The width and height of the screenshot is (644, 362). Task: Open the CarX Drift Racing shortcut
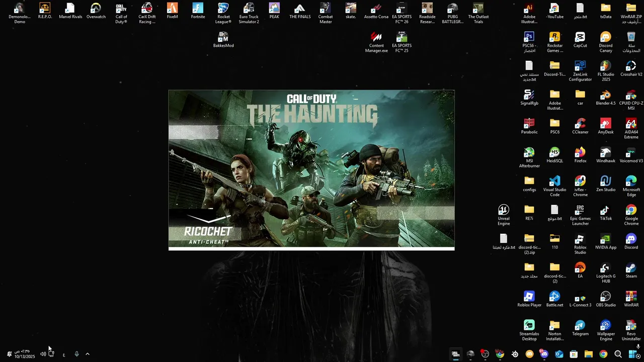click(x=147, y=13)
